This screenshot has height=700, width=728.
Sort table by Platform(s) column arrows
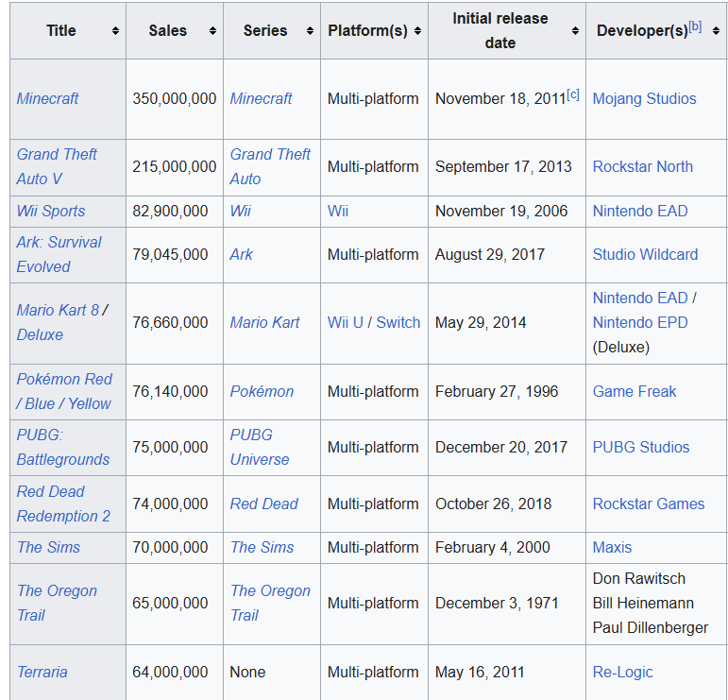click(x=418, y=31)
